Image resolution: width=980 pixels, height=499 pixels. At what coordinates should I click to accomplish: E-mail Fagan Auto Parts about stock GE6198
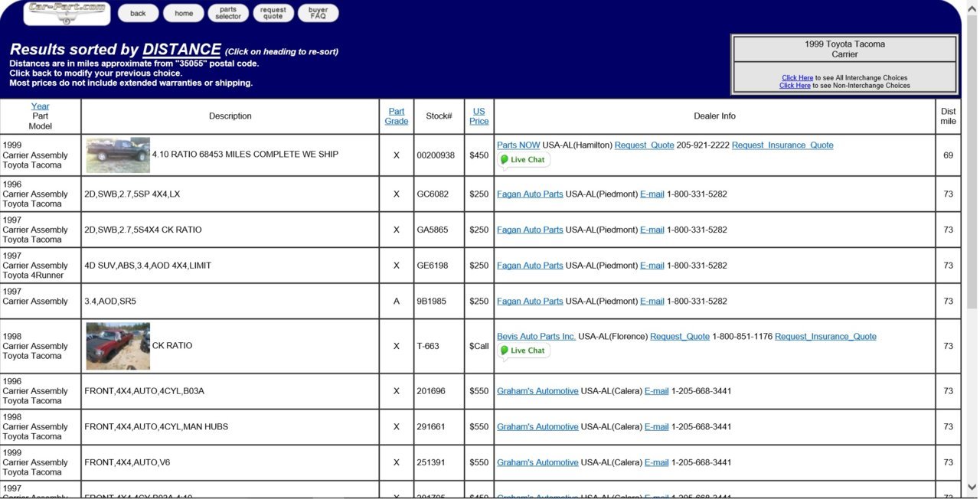point(652,266)
